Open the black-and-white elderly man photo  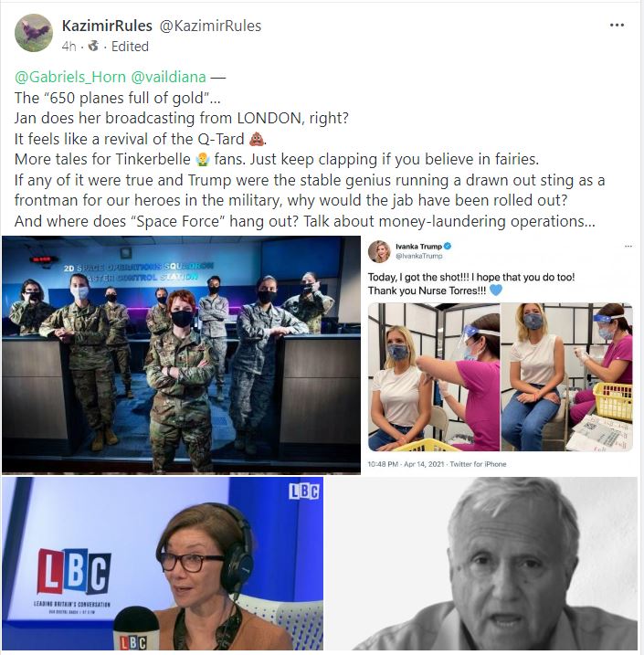point(482,564)
